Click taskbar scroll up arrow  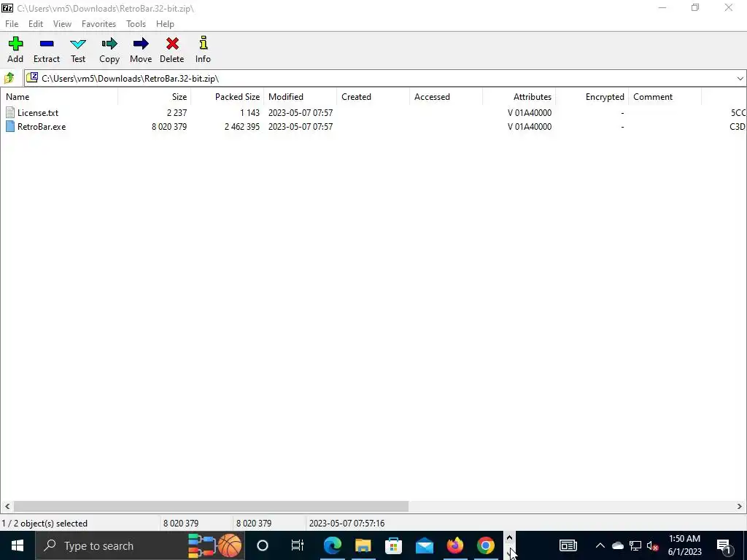pos(509,538)
